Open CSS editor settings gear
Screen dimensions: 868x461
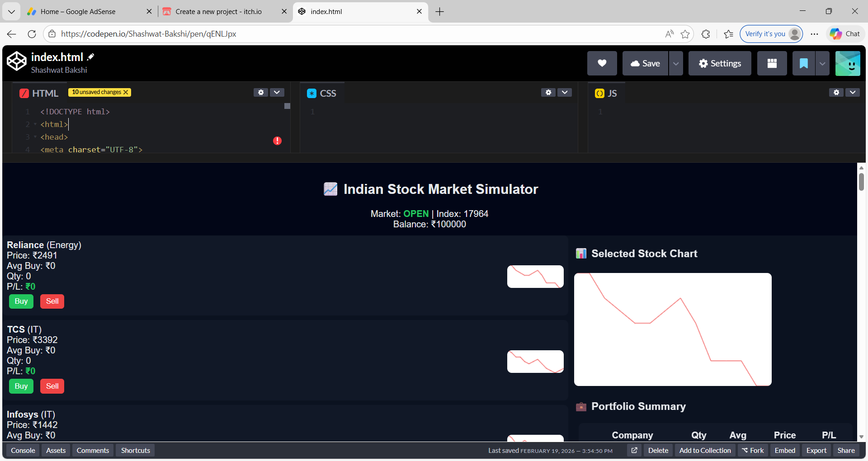(548, 92)
